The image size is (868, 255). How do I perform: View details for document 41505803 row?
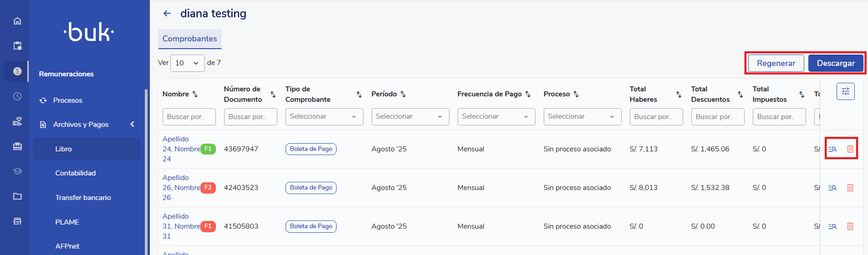pos(832,226)
